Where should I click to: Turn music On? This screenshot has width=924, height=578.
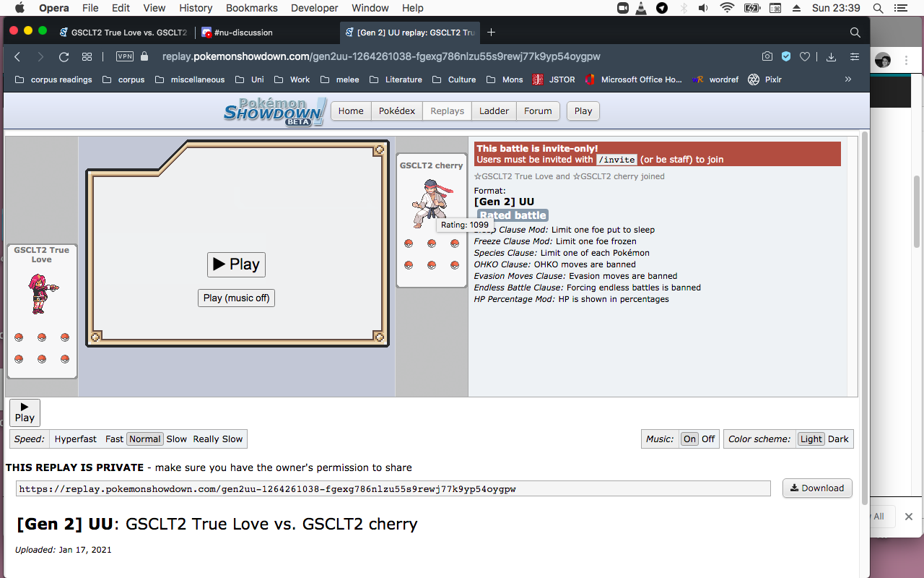[x=690, y=439]
